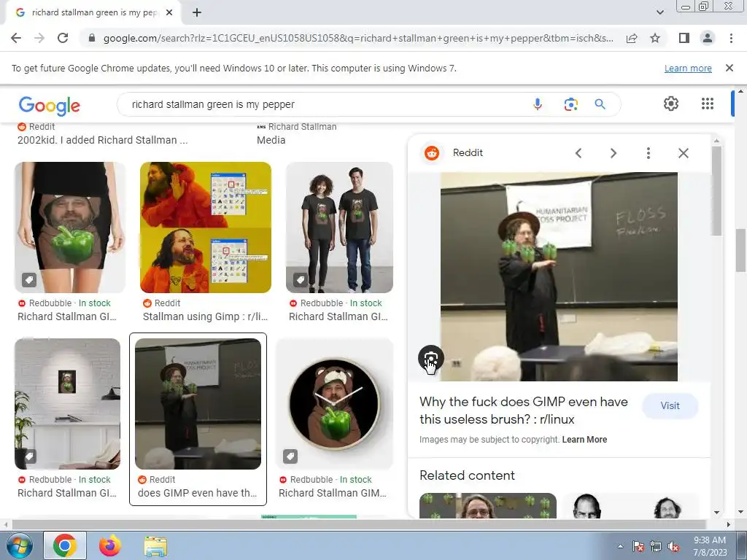The height and width of the screenshot is (560, 747).
Task: Click the preview panel scroll down arrow
Action: click(x=716, y=513)
